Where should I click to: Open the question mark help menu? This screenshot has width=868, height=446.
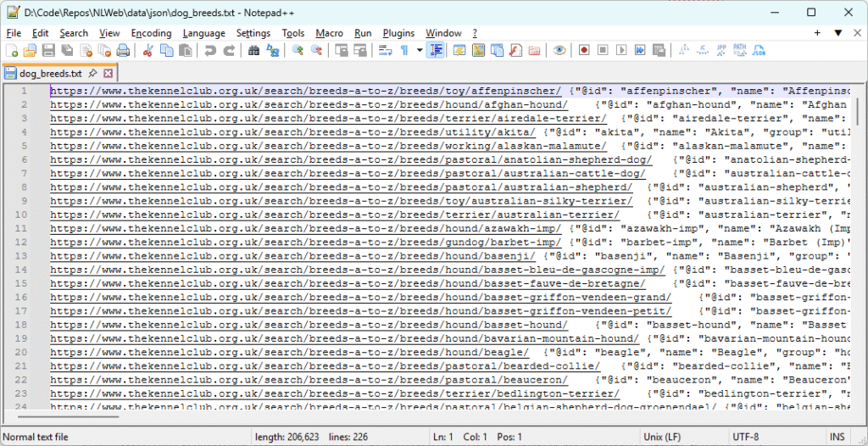[x=475, y=33]
